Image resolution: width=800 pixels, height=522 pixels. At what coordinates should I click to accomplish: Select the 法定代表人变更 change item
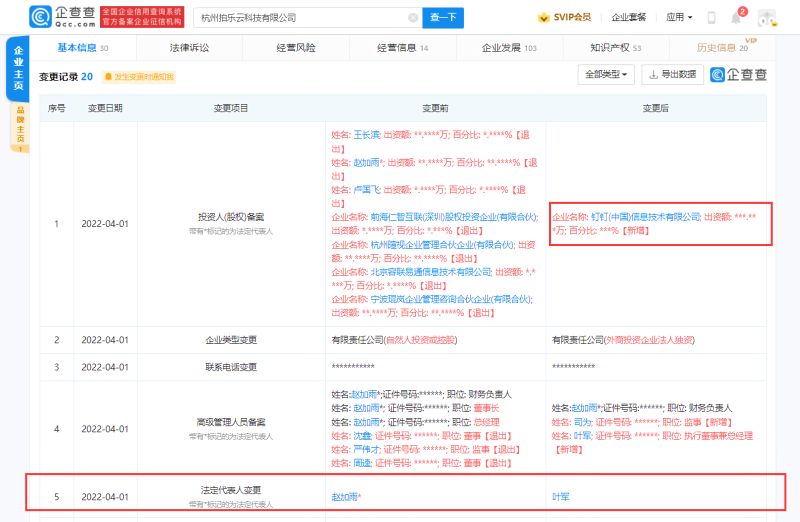click(231, 490)
